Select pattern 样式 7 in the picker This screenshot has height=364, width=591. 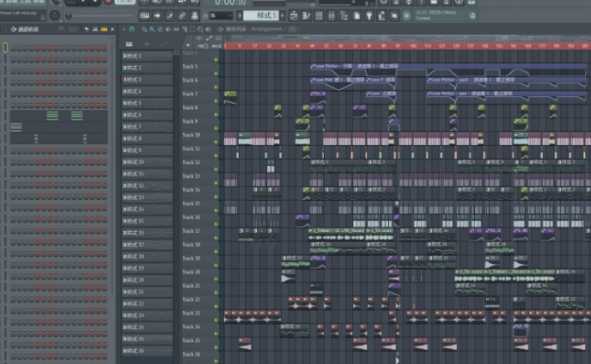[x=147, y=127]
